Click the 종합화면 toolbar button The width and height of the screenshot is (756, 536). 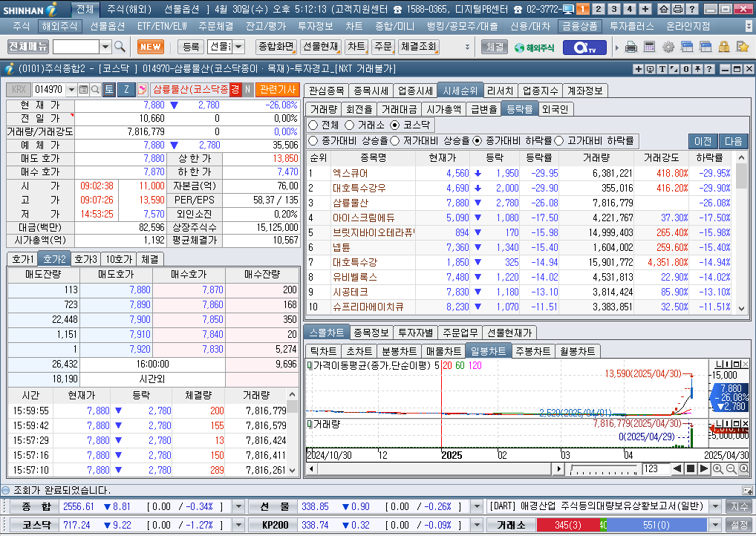[276, 47]
